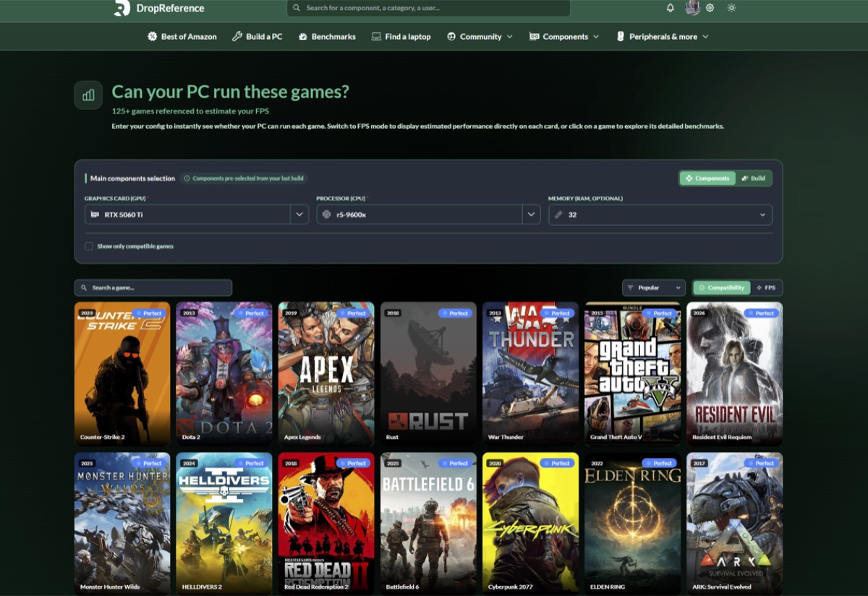Switch to FPS display mode

(x=767, y=287)
